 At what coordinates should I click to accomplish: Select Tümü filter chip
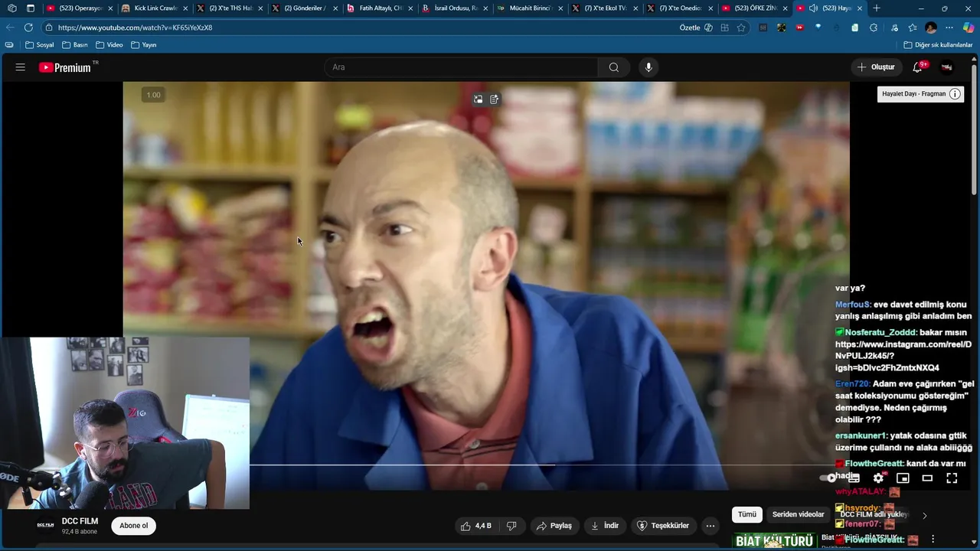point(747,514)
